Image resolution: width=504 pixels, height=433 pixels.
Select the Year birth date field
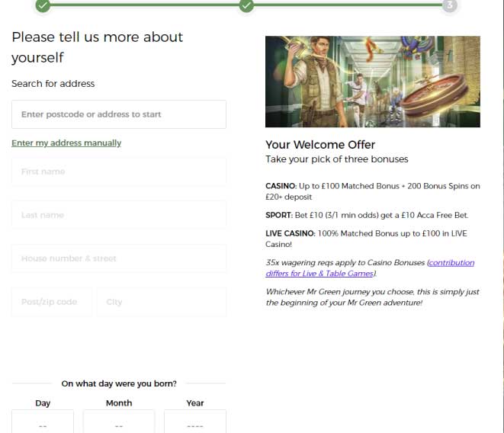(195, 422)
